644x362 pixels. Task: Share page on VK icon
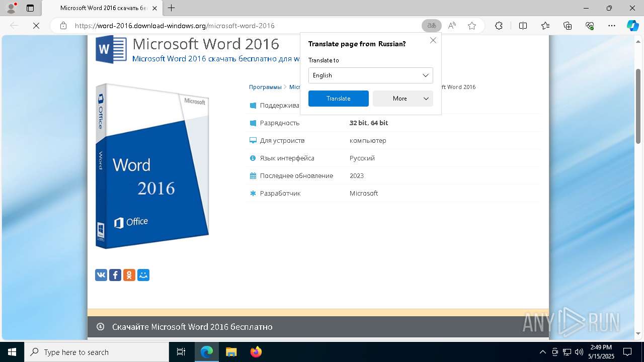(x=101, y=275)
